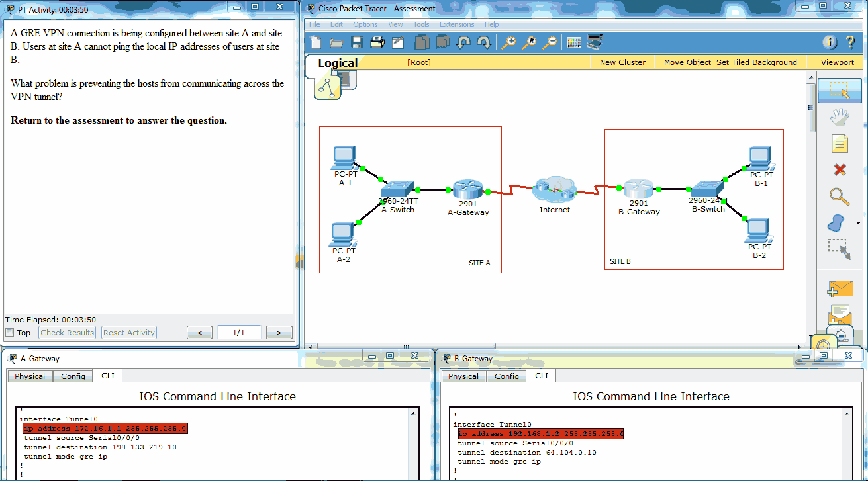Click the B-Gateway router in the topology

[x=639, y=190]
